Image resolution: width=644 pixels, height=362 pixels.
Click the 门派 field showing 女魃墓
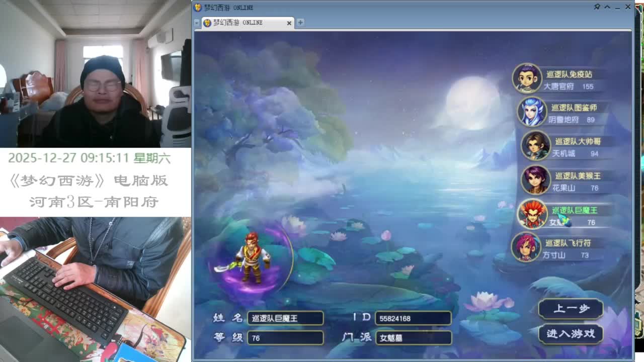click(x=413, y=338)
